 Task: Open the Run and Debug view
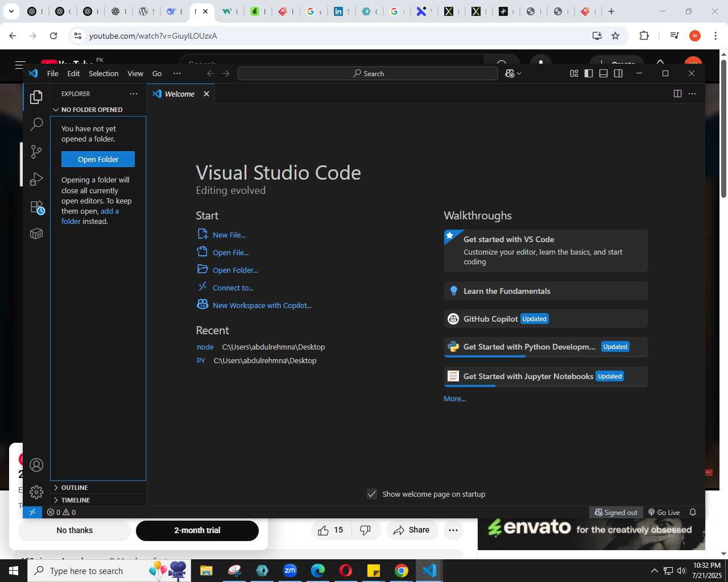tap(36, 179)
